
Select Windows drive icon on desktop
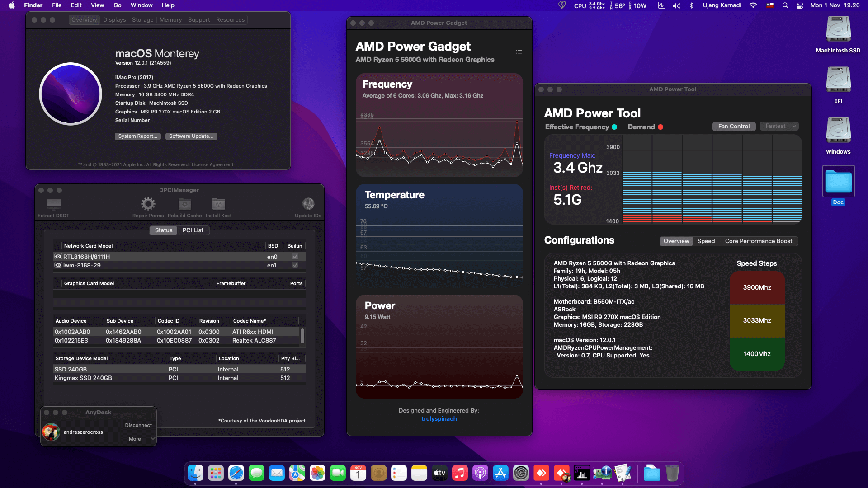click(838, 131)
